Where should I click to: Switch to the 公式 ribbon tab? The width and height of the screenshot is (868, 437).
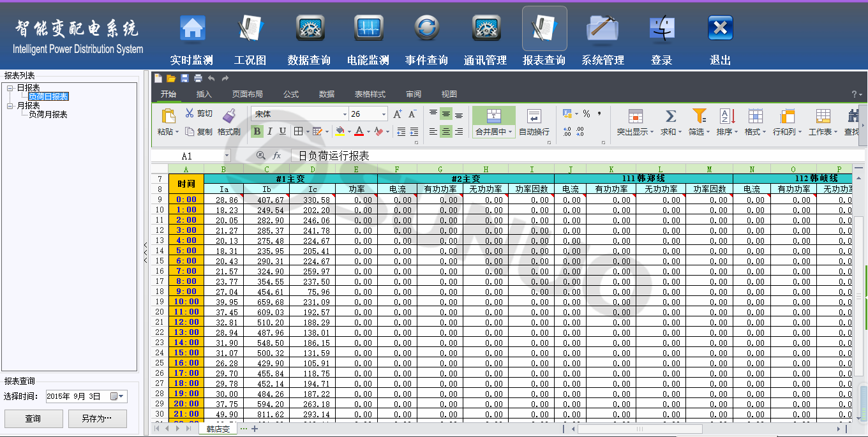(291, 94)
